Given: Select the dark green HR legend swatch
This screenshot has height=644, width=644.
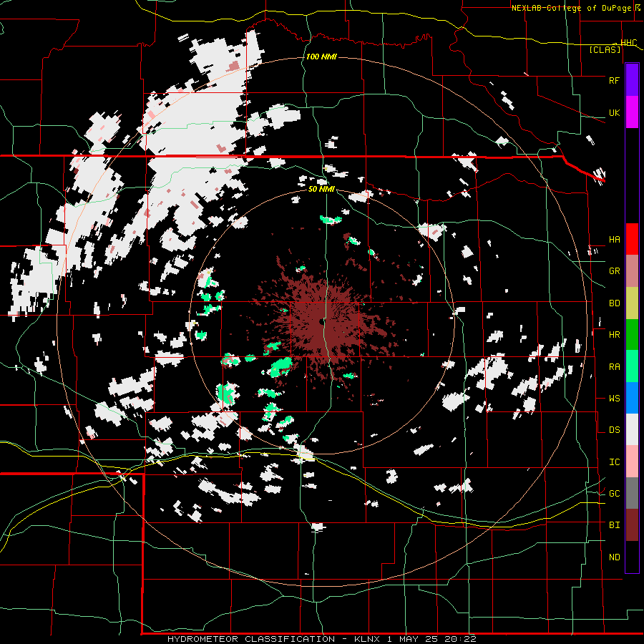Looking at the screenshot, I should tap(632, 334).
